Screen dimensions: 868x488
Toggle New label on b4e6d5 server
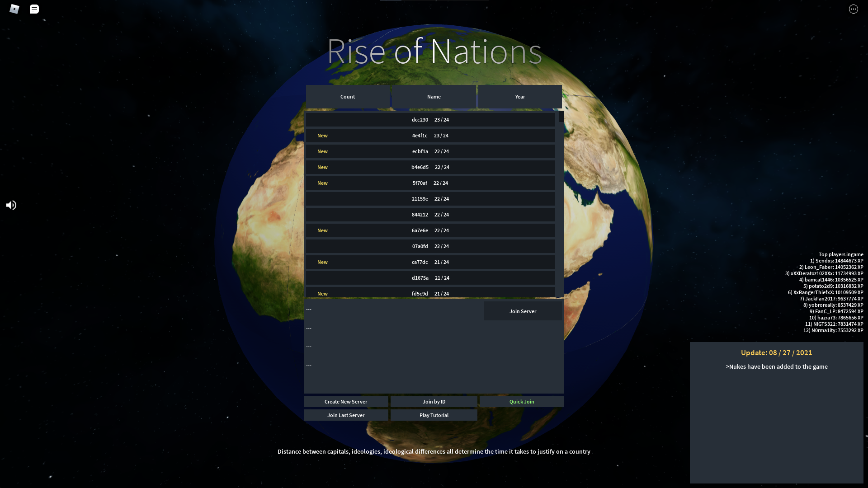click(322, 166)
